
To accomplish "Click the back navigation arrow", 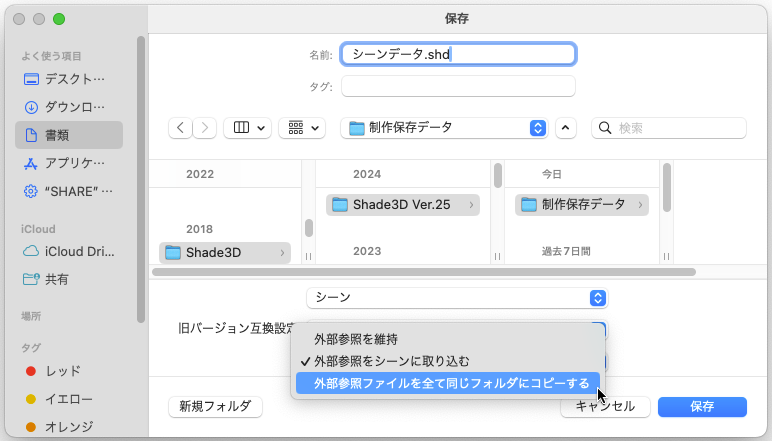I will pos(181,128).
